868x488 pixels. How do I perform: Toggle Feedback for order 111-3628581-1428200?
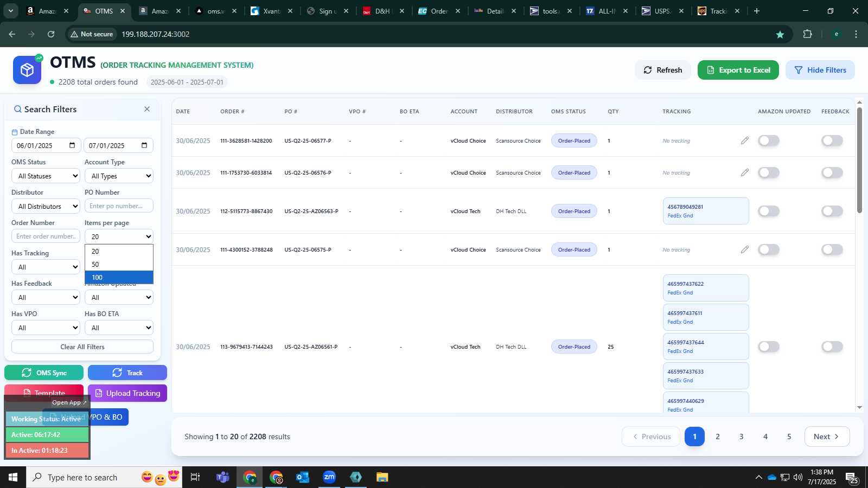[832, 140]
